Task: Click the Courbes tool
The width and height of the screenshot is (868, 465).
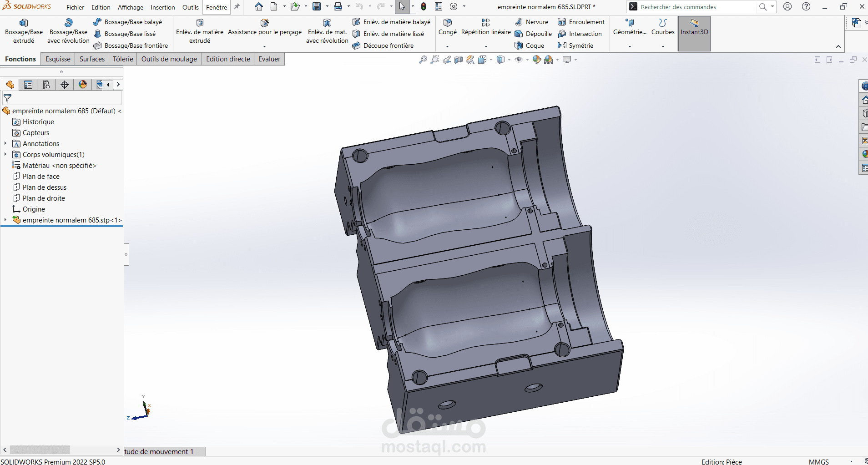Action: click(663, 28)
